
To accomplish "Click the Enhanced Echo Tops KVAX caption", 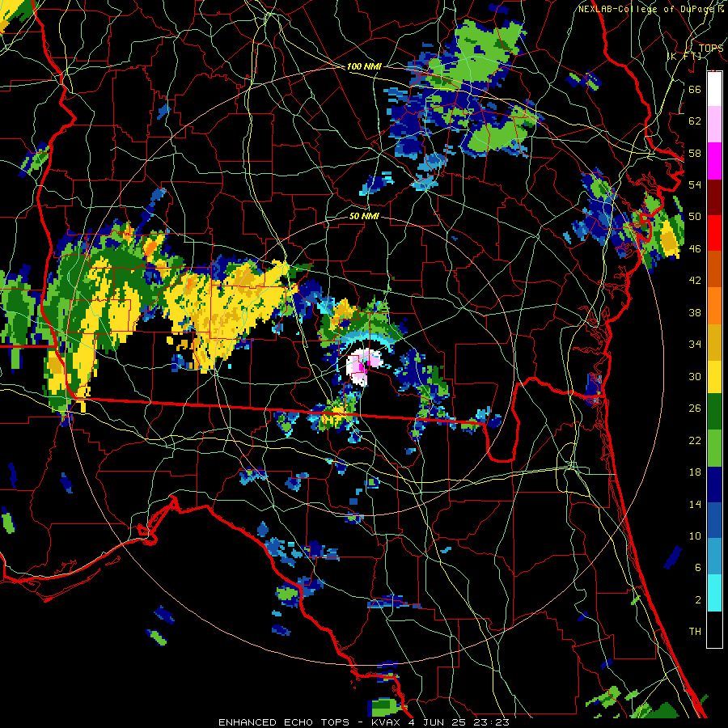I will pyautogui.click(x=364, y=722).
